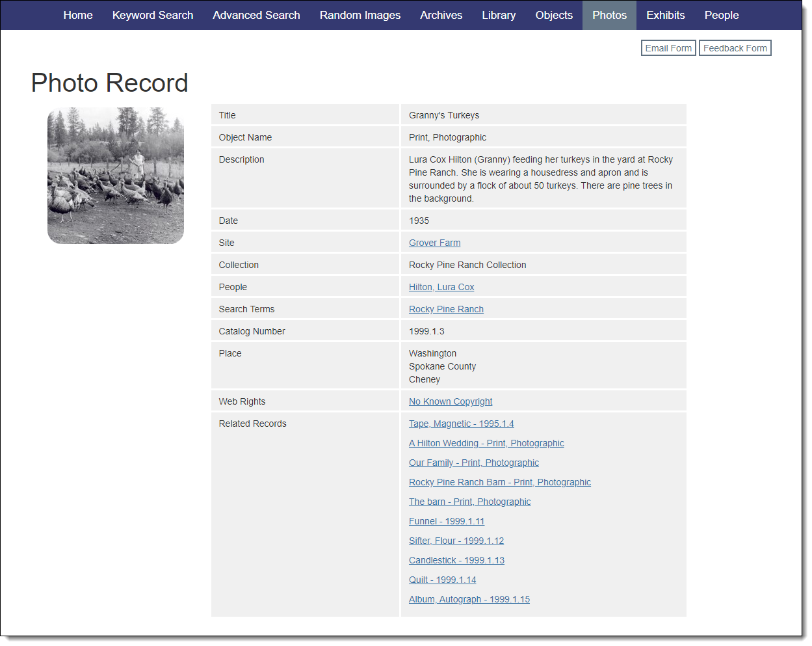The width and height of the screenshot is (812, 646).
Task: Open the Quilt 1999.1.14 record
Action: 442,580
